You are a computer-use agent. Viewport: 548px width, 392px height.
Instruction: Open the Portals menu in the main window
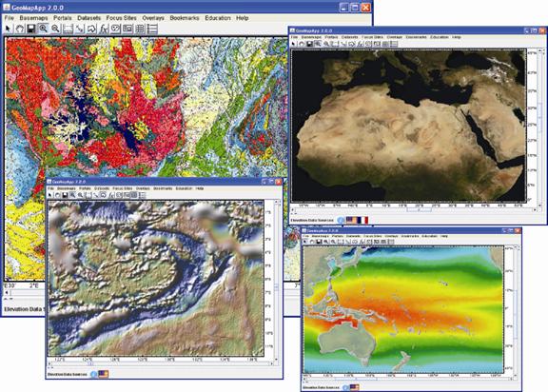(63, 18)
